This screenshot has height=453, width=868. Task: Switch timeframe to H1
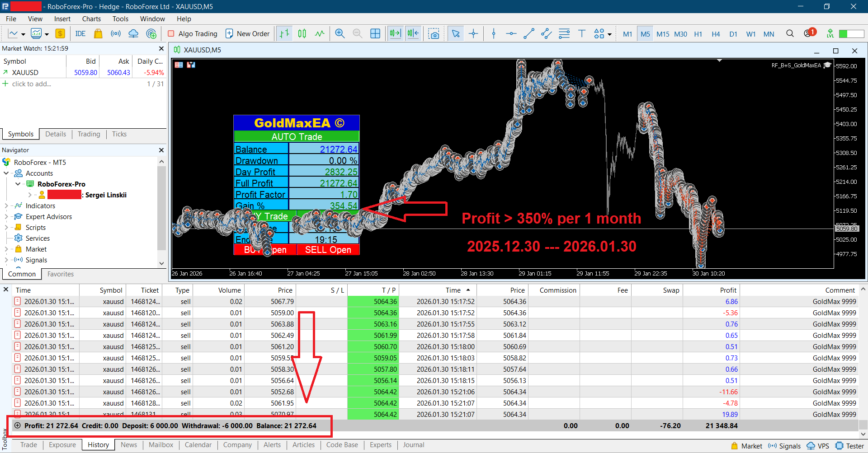698,34
